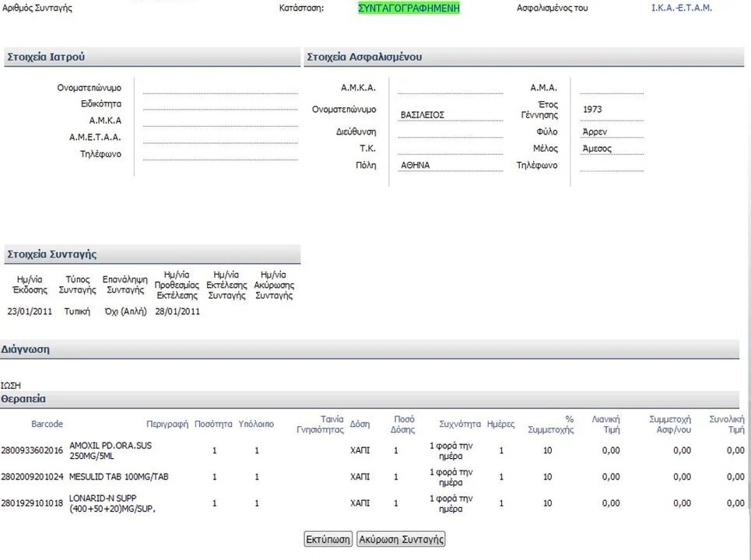Click the Στοιχεία Συνταγής section header

pos(153,254)
